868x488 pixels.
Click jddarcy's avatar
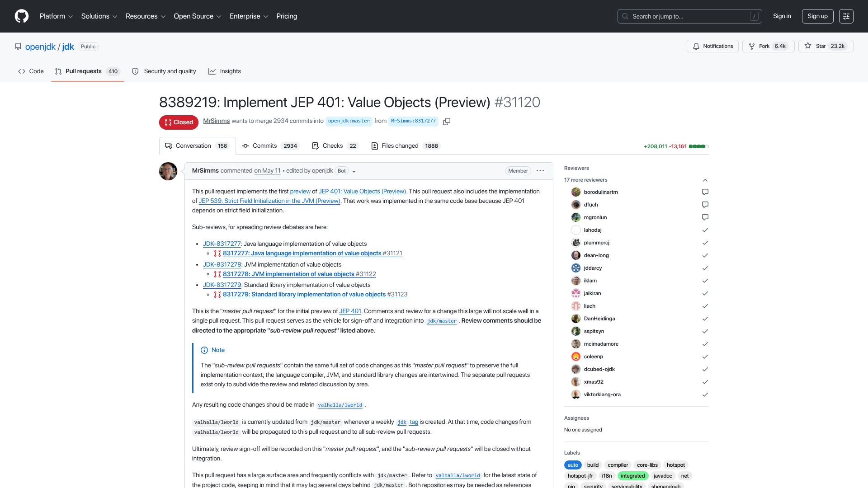[576, 268]
